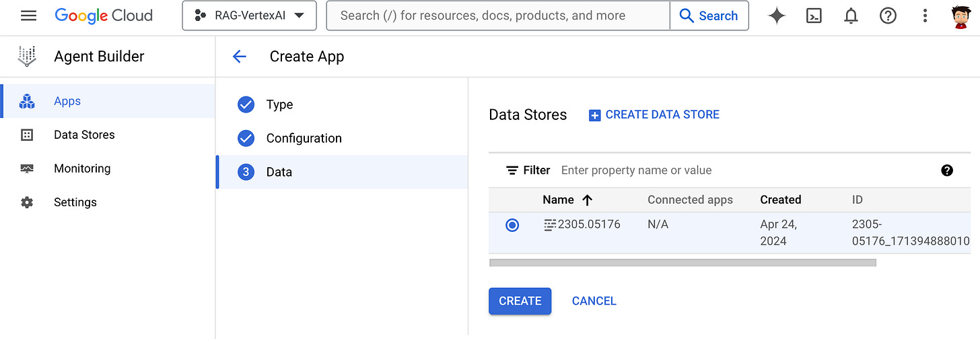Click the table horizontal scrollbar
This screenshot has width=980, height=339.
pos(682,262)
